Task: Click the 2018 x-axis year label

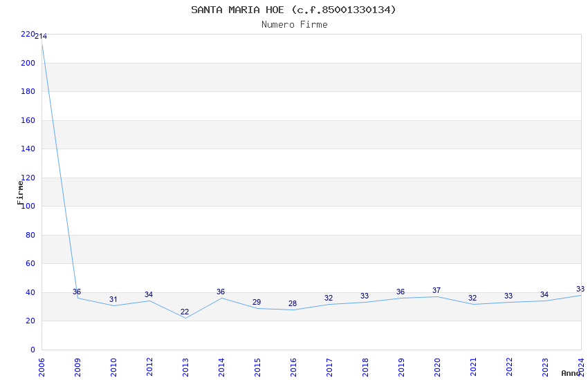Action: [365, 368]
